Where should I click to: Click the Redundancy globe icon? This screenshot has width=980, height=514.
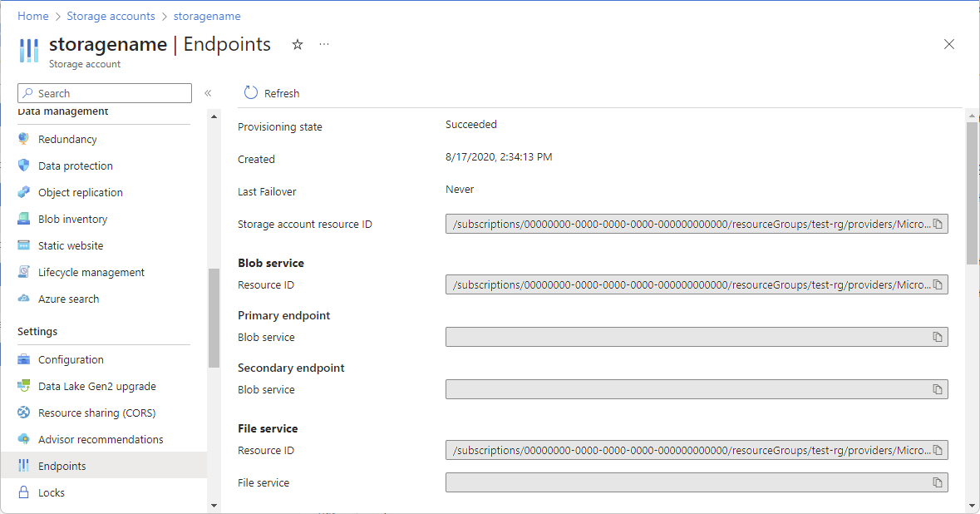pyautogui.click(x=23, y=139)
